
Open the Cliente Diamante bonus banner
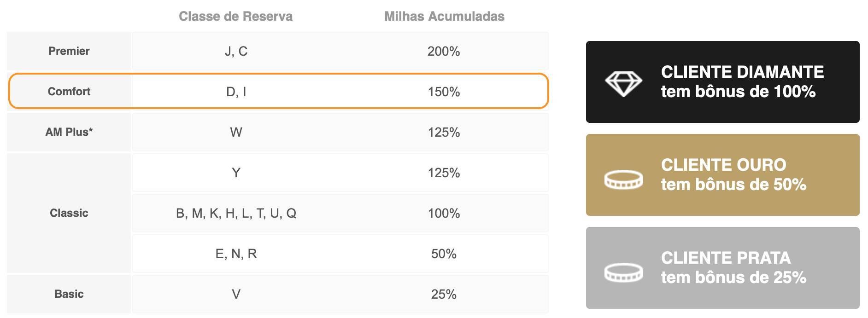(x=722, y=82)
